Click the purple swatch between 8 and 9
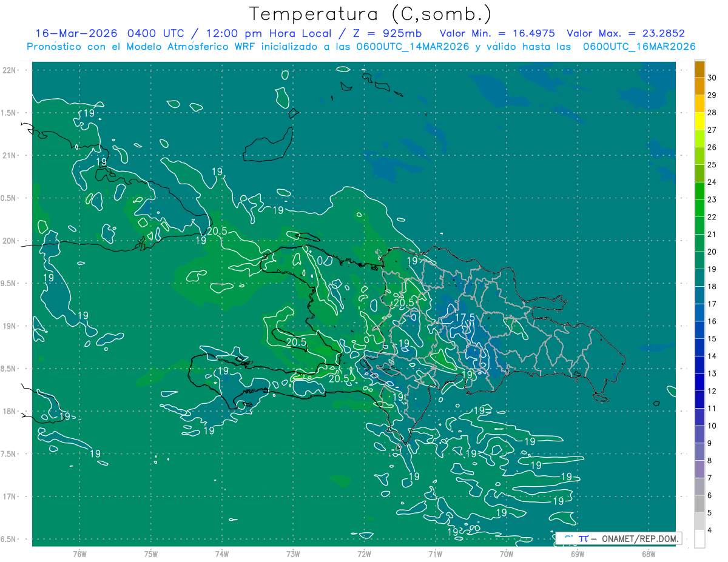 [699, 452]
